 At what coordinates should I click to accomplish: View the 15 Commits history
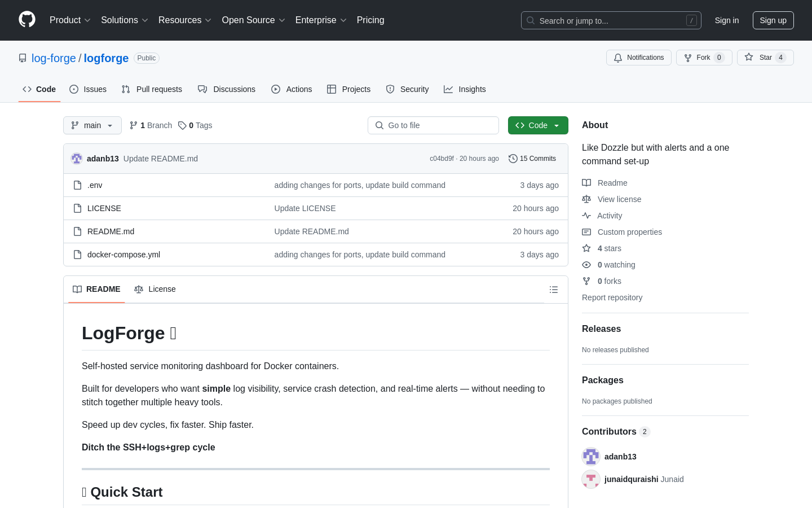532,159
